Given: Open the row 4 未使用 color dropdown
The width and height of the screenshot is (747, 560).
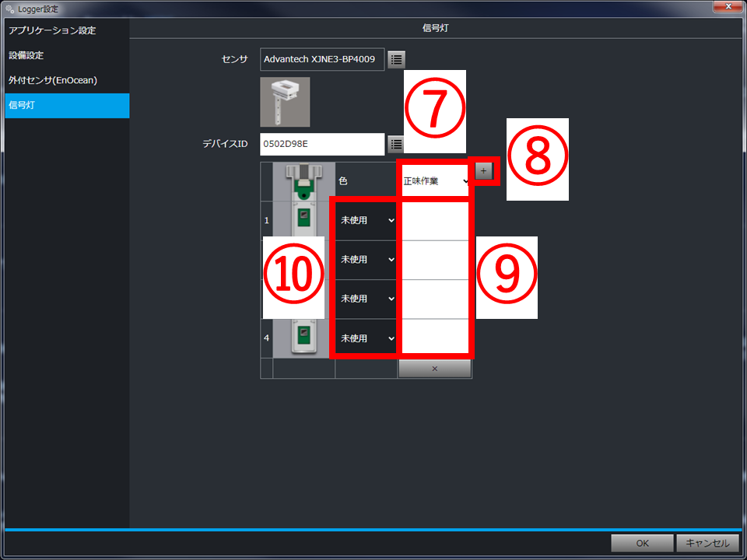Looking at the screenshot, I should tap(366, 338).
